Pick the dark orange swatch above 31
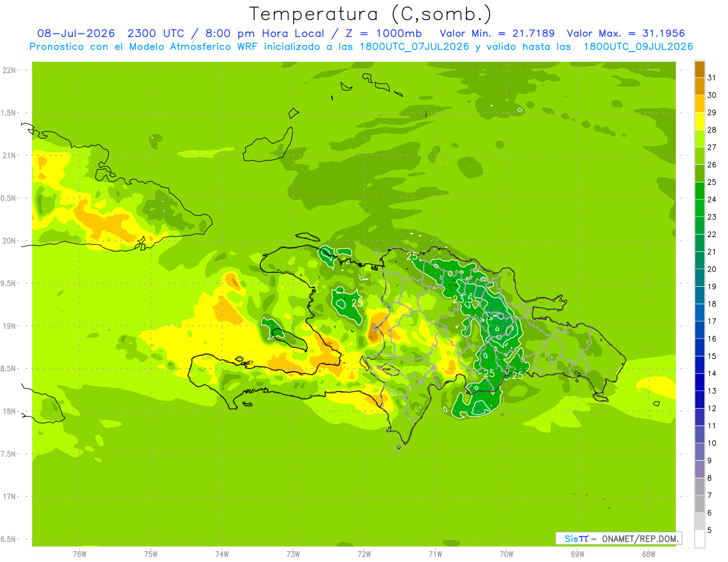The width and height of the screenshot is (728, 562). pyautogui.click(x=699, y=69)
